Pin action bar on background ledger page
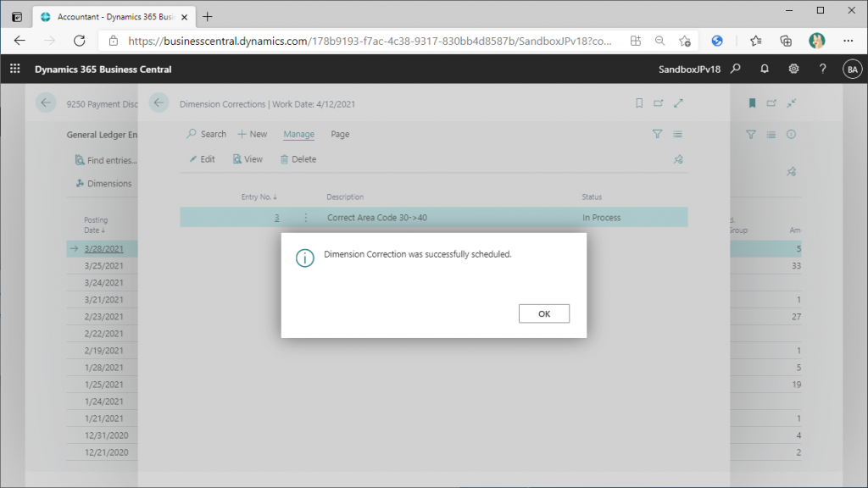This screenshot has width=868, height=488. tap(792, 171)
